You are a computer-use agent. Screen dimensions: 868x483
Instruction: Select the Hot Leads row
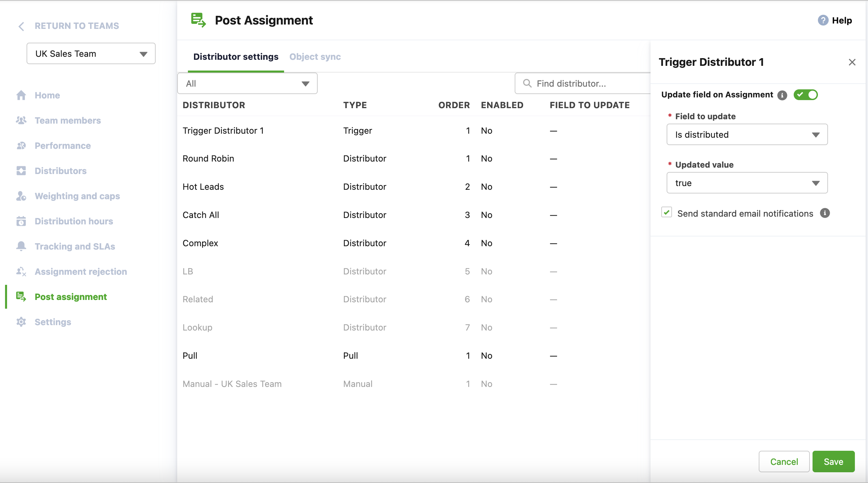point(413,186)
